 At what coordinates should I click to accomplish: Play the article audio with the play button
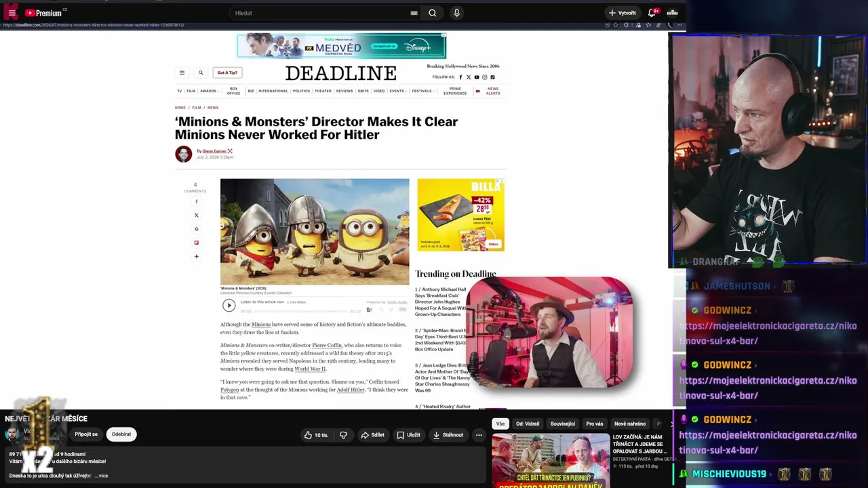point(229,306)
